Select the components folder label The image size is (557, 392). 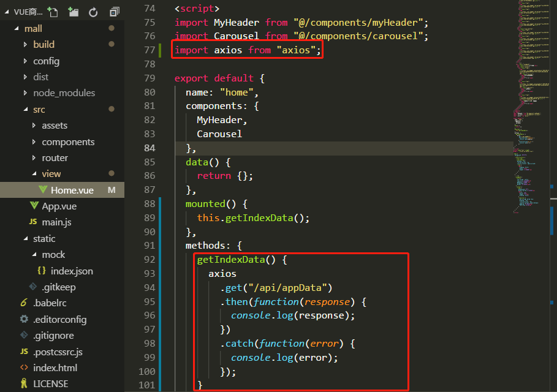point(68,142)
